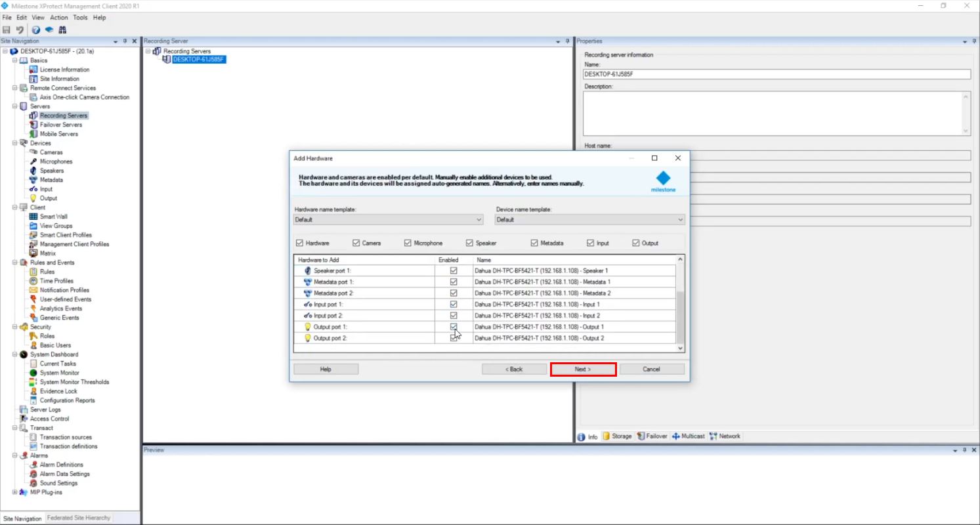Image resolution: width=980 pixels, height=525 pixels.
Task: Click the Time Profiles icon
Action: click(33, 281)
